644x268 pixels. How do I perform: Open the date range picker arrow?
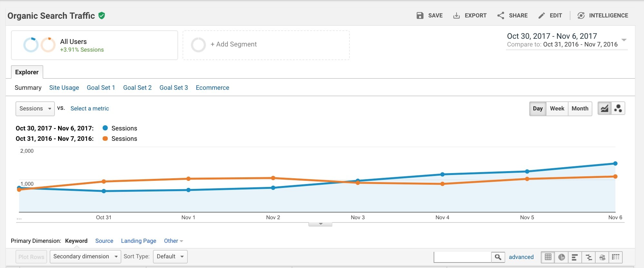click(x=624, y=40)
